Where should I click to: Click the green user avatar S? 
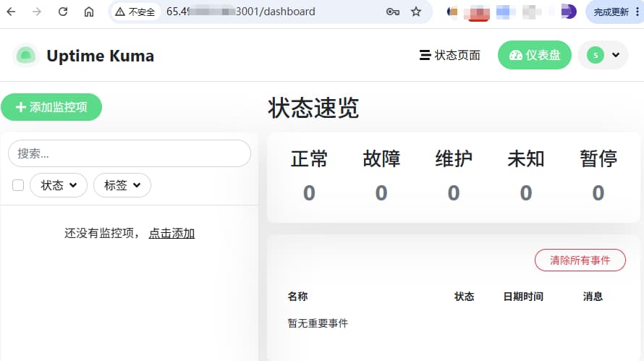click(595, 55)
